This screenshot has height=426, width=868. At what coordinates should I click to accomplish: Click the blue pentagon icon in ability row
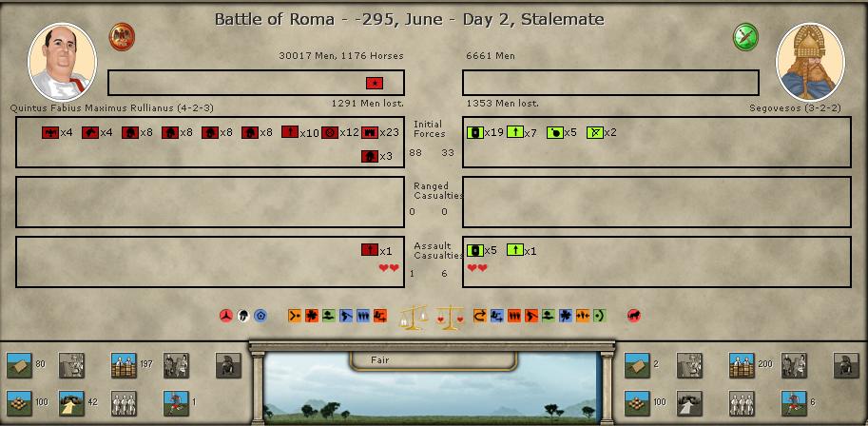tap(260, 316)
